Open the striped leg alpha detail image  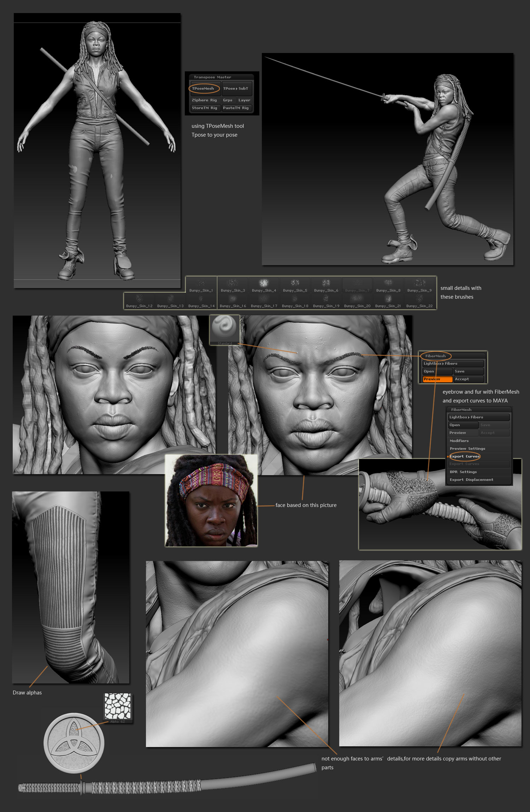(71, 587)
